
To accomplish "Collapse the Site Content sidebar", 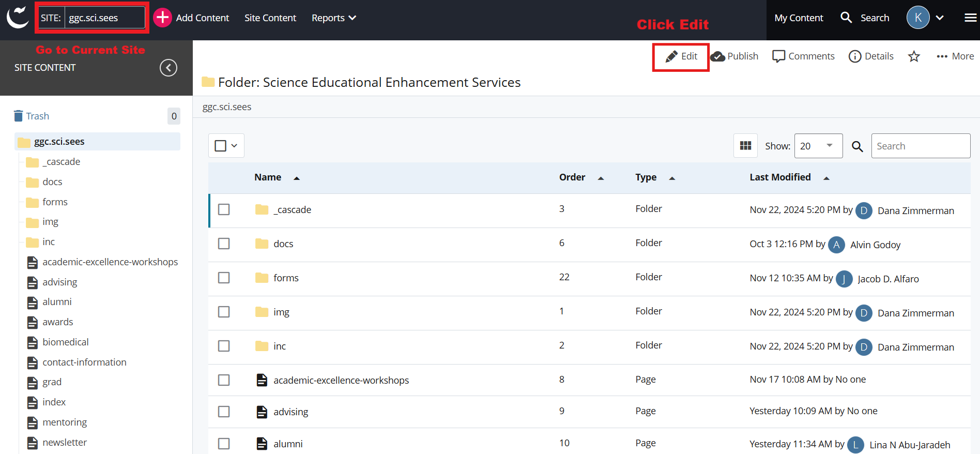I will pos(169,68).
